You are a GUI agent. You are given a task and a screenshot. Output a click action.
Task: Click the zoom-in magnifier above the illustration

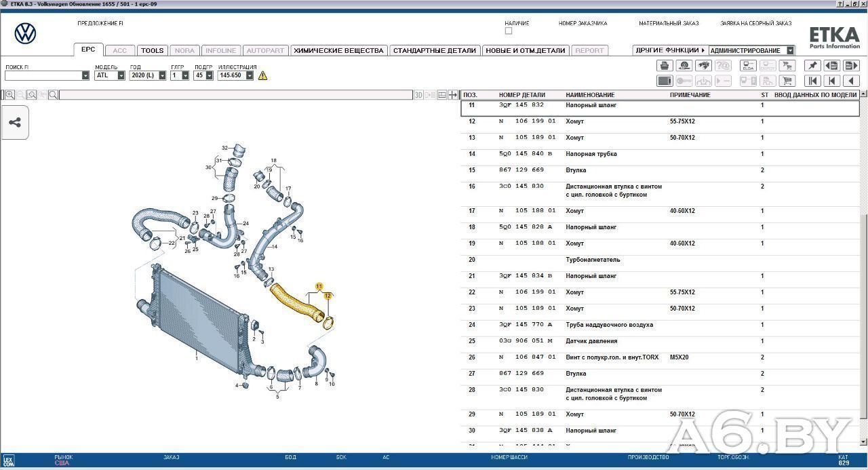point(9,95)
